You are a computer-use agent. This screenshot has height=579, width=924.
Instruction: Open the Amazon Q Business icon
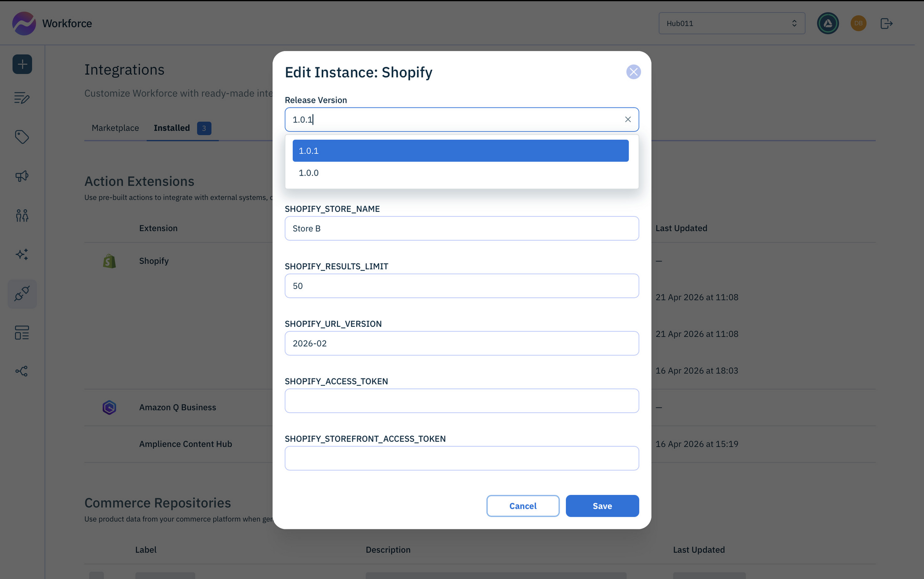click(x=109, y=407)
